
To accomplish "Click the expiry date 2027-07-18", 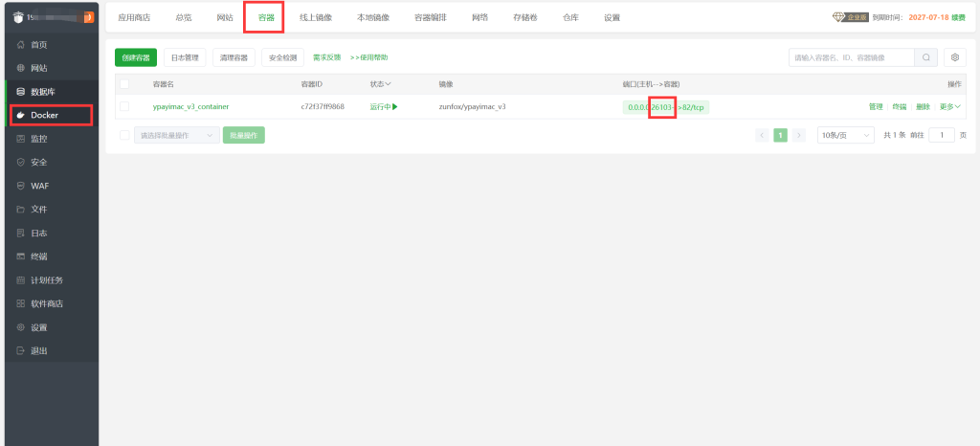I will [927, 17].
